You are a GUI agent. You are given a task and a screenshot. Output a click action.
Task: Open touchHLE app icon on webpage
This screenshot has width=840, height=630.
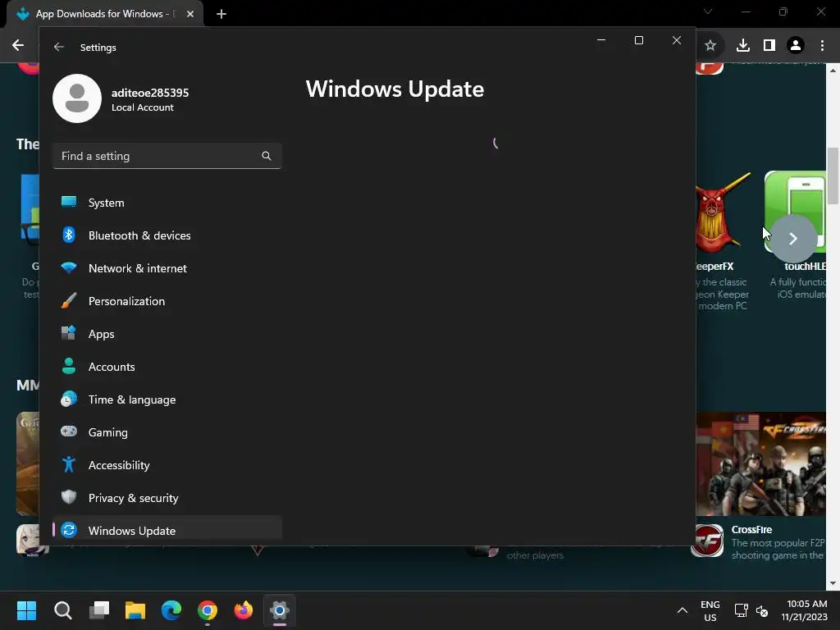795,212
